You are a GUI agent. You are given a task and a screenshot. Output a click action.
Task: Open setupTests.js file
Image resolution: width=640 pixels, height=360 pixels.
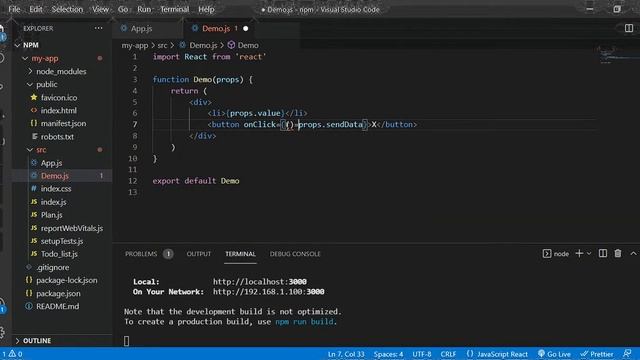(62, 241)
